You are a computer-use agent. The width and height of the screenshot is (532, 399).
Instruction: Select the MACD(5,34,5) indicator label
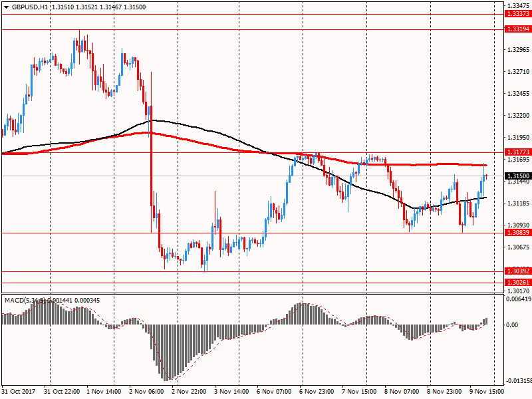tap(25, 301)
